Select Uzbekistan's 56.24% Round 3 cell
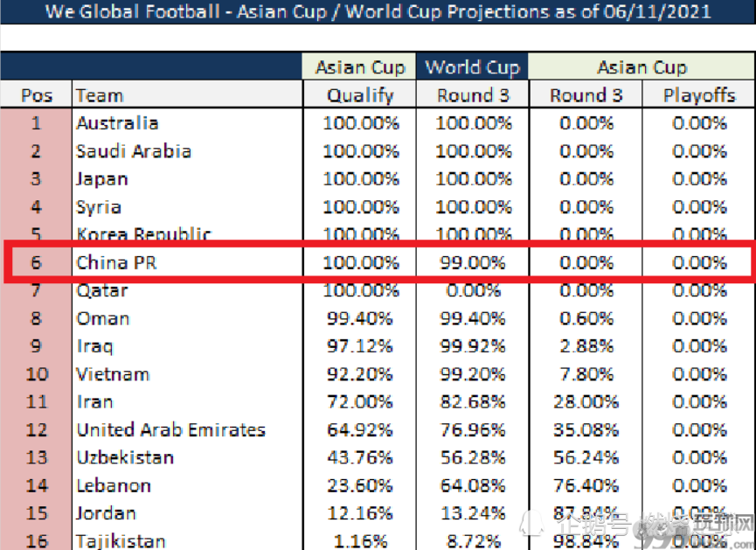Screen dimensions: 756x550 586,457
